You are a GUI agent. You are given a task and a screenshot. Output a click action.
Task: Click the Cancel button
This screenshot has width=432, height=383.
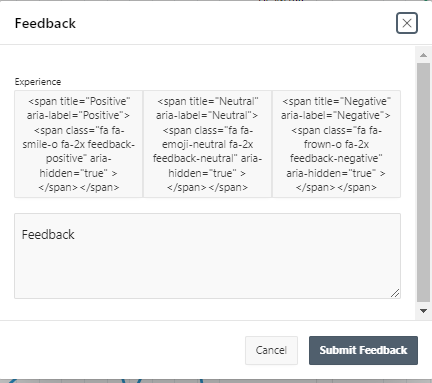click(x=271, y=350)
